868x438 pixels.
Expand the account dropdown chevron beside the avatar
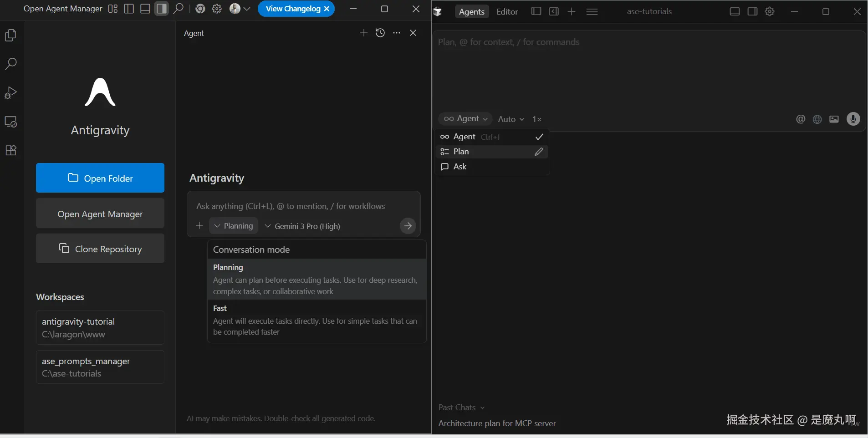click(247, 9)
